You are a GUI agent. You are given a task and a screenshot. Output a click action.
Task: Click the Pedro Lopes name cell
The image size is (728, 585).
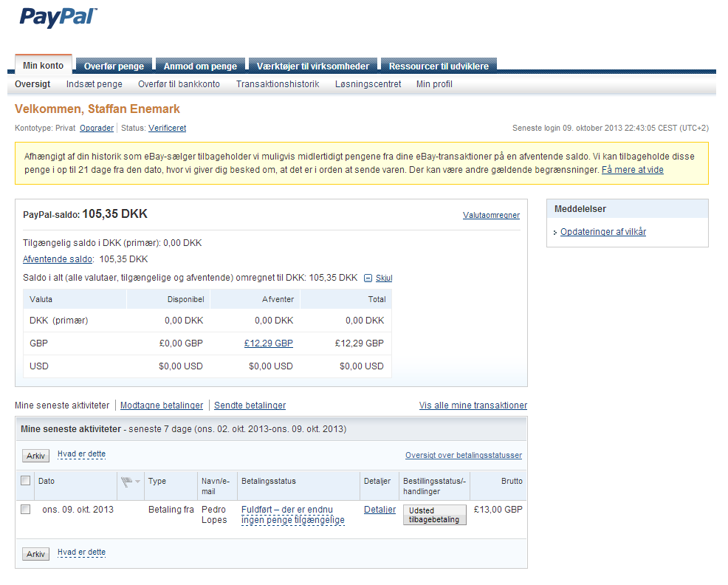coord(214,515)
